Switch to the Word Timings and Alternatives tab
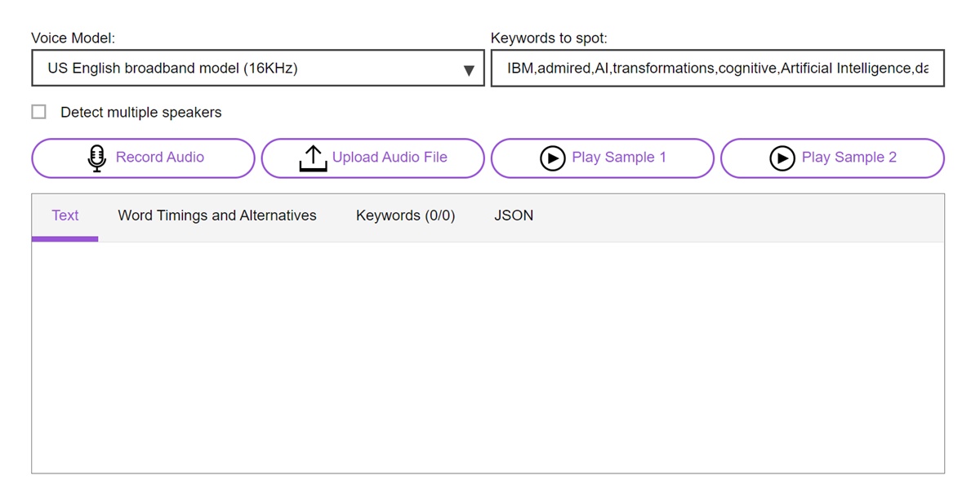 [x=216, y=215]
